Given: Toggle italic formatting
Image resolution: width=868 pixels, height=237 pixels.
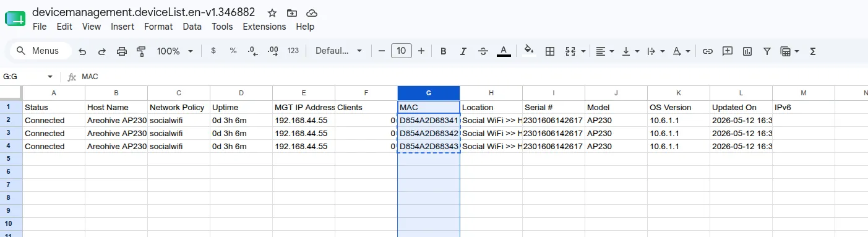Looking at the screenshot, I should [x=463, y=51].
